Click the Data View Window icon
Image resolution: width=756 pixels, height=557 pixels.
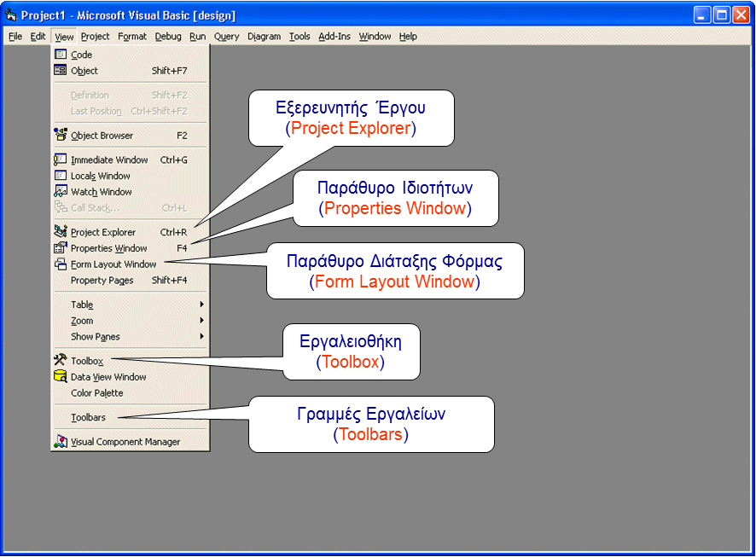61,376
